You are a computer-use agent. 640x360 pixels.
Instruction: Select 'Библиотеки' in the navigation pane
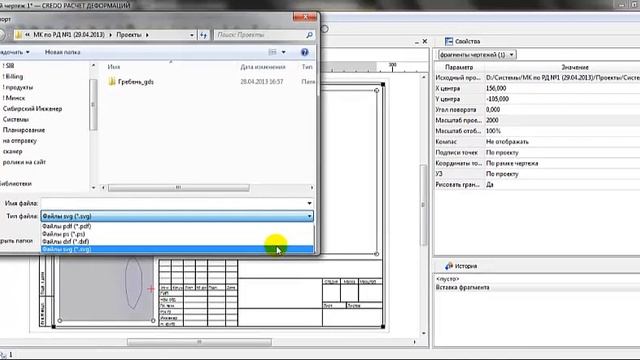point(16,184)
